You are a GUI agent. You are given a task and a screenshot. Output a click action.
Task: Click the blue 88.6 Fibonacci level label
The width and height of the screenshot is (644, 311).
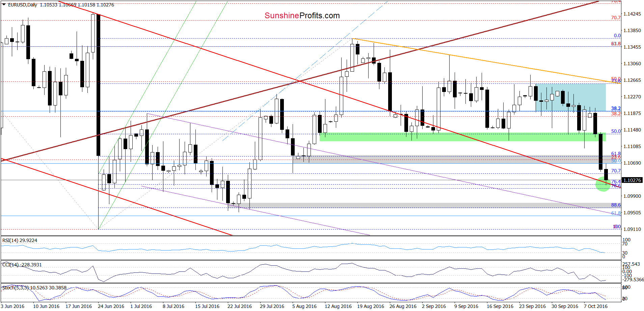616,205
